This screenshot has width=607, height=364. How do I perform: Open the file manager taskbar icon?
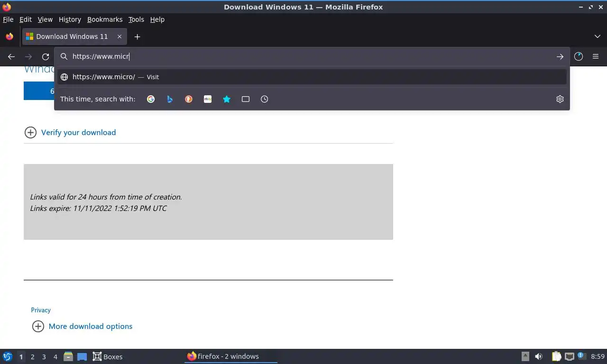click(x=68, y=356)
